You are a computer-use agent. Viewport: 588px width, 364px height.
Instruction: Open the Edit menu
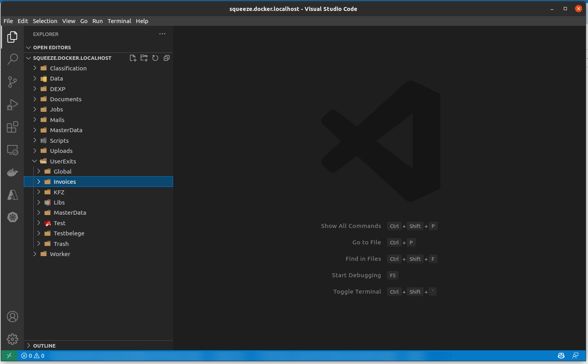[x=23, y=21]
